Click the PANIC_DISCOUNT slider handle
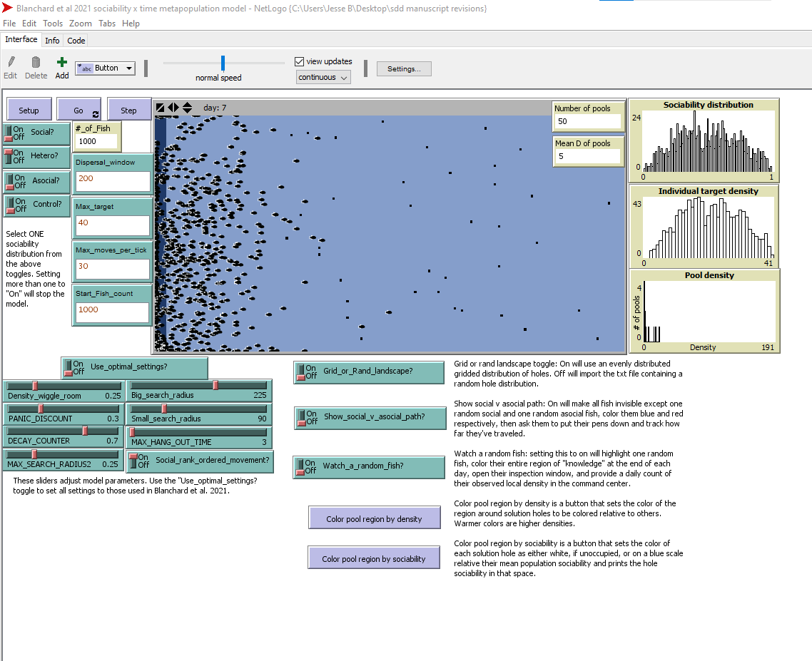The width and height of the screenshot is (812, 661). (41, 408)
